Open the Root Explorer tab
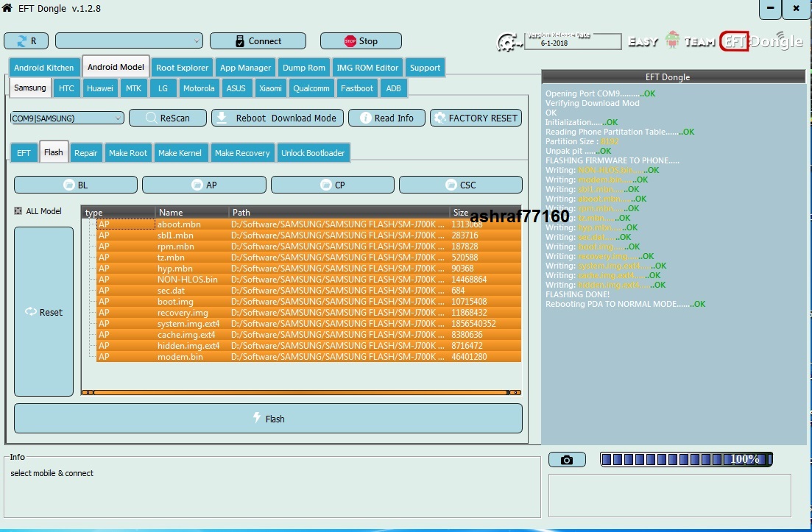812x532 pixels. pyautogui.click(x=183, y=67)
